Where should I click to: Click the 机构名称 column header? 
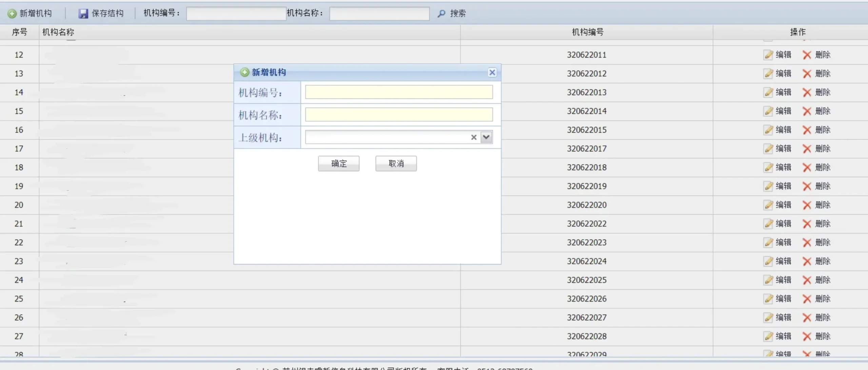coord(58,32)
